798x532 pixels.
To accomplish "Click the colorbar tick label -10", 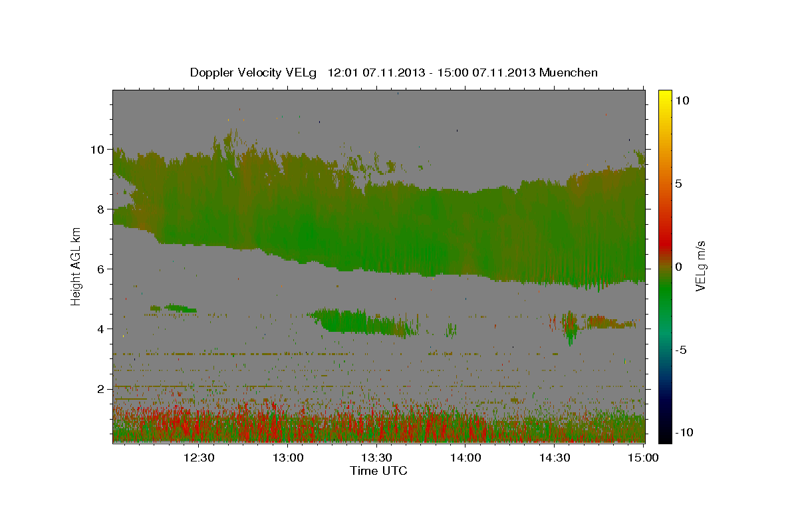I will pos(686,432).
